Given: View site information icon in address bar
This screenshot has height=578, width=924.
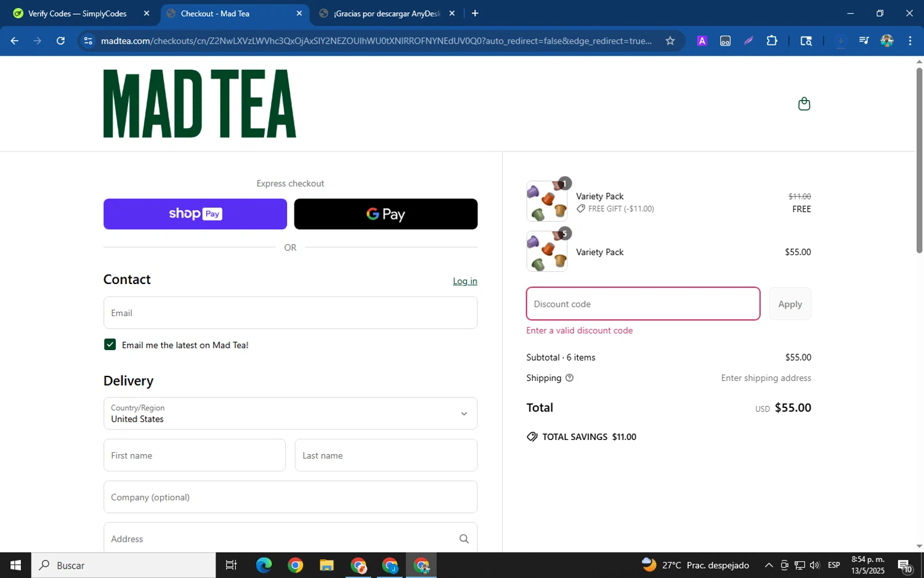Looking at the screenshot, I should click(x=88, y=41).
